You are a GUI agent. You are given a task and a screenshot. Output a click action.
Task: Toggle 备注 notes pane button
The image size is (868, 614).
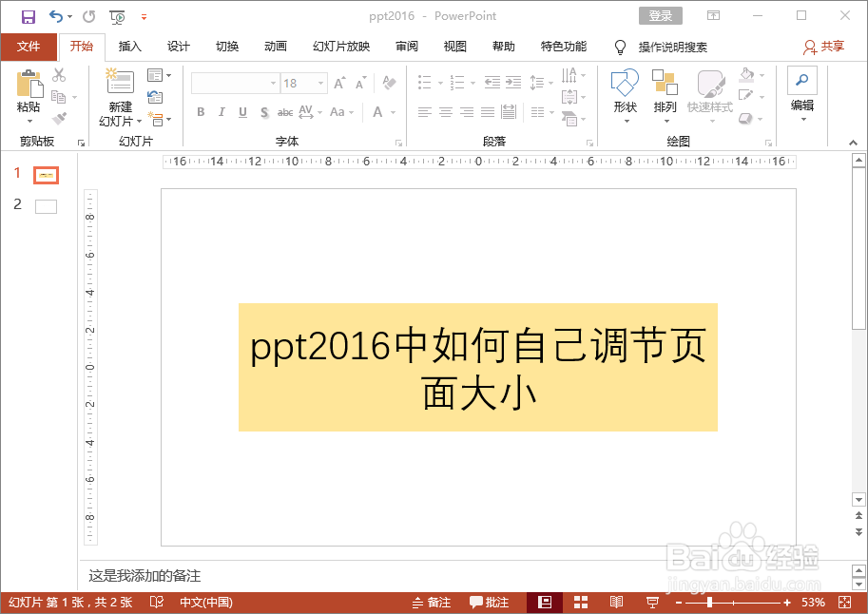[432, 603]
